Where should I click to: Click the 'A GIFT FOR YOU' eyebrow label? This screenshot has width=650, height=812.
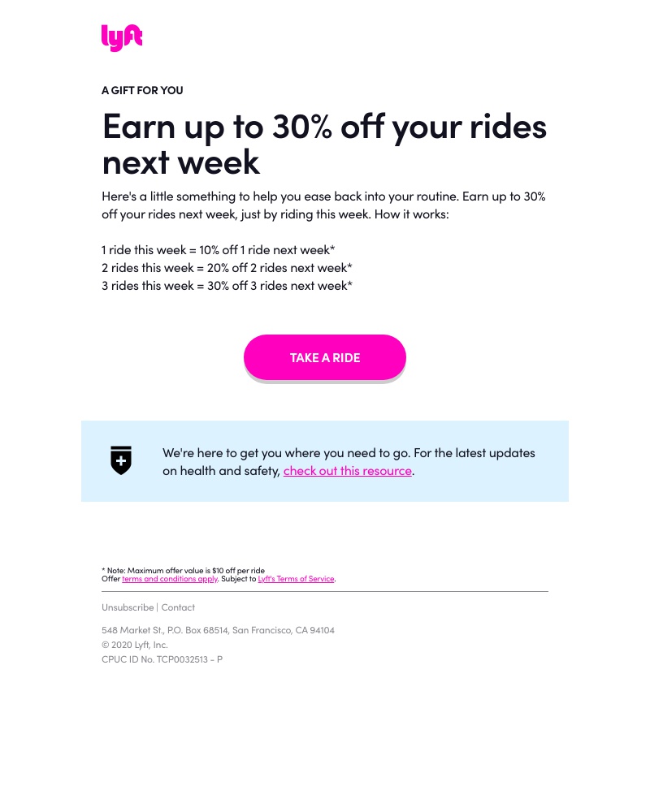coord(142,90)
